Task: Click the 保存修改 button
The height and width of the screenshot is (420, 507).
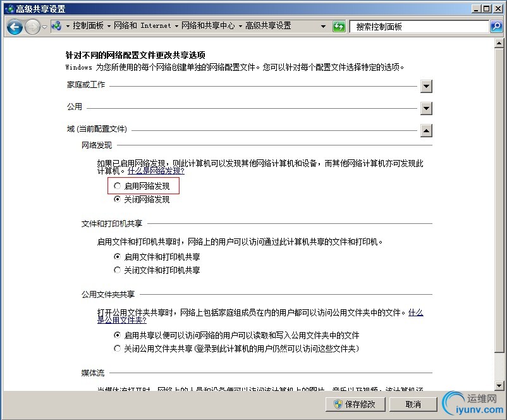Action: (355, 404)
